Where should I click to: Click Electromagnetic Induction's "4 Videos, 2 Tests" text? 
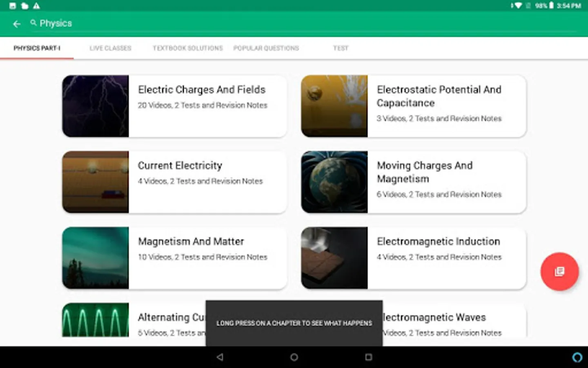(x=439, y=257)
